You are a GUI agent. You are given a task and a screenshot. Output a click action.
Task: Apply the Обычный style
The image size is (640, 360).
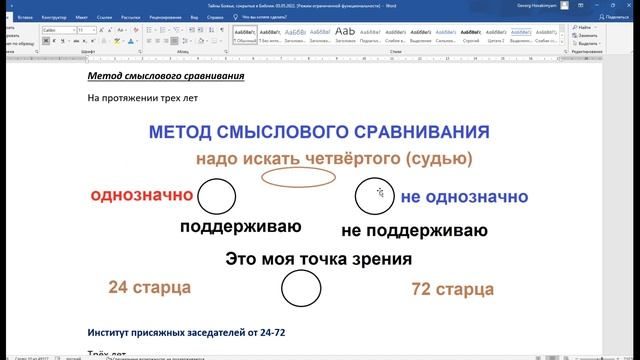click(x=245, y=35)
